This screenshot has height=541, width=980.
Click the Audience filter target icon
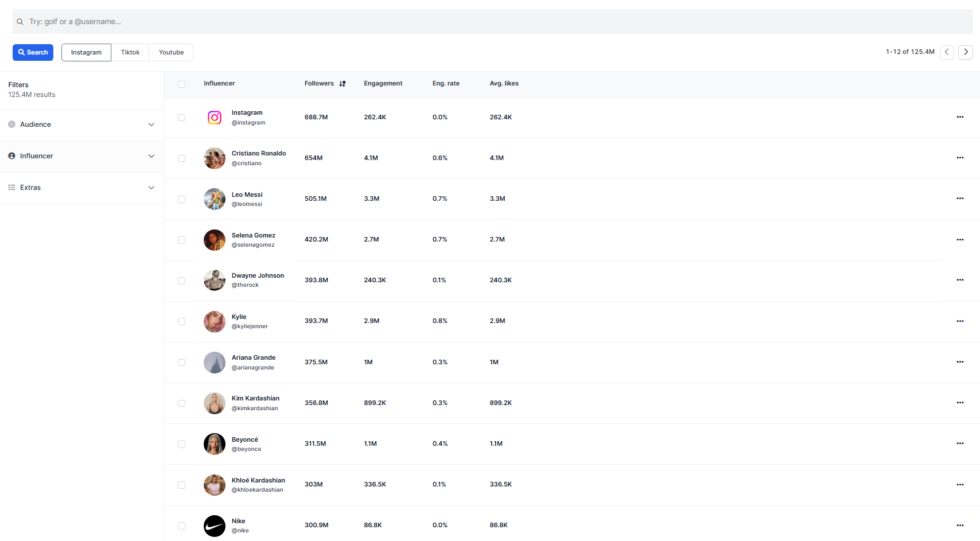[x=11, y=124]
